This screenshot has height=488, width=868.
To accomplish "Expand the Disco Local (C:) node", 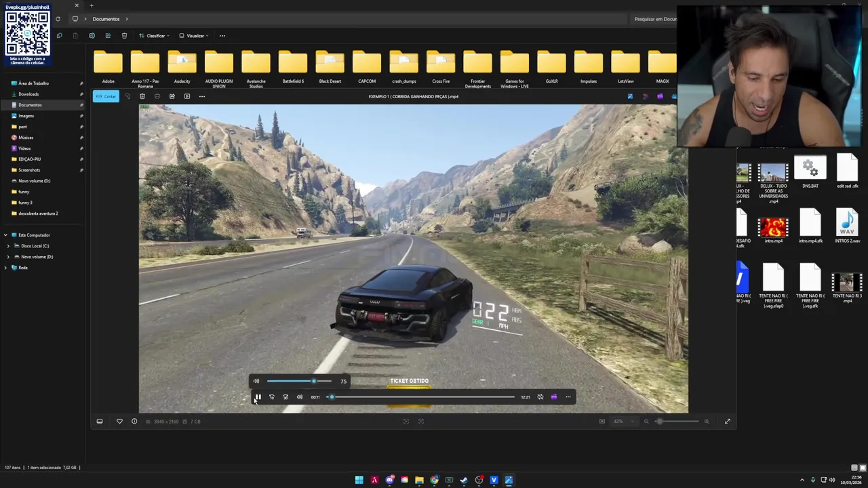I will 9,246.
